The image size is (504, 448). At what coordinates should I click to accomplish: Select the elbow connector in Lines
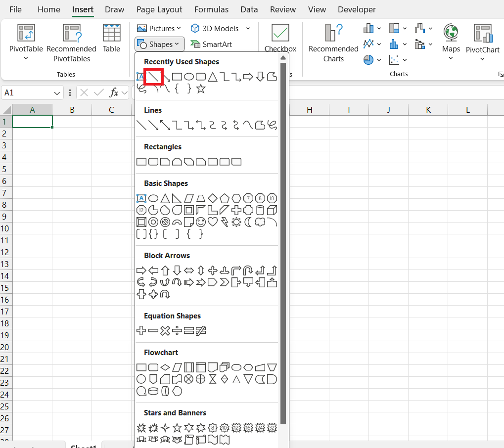click(x=177, y=125)
